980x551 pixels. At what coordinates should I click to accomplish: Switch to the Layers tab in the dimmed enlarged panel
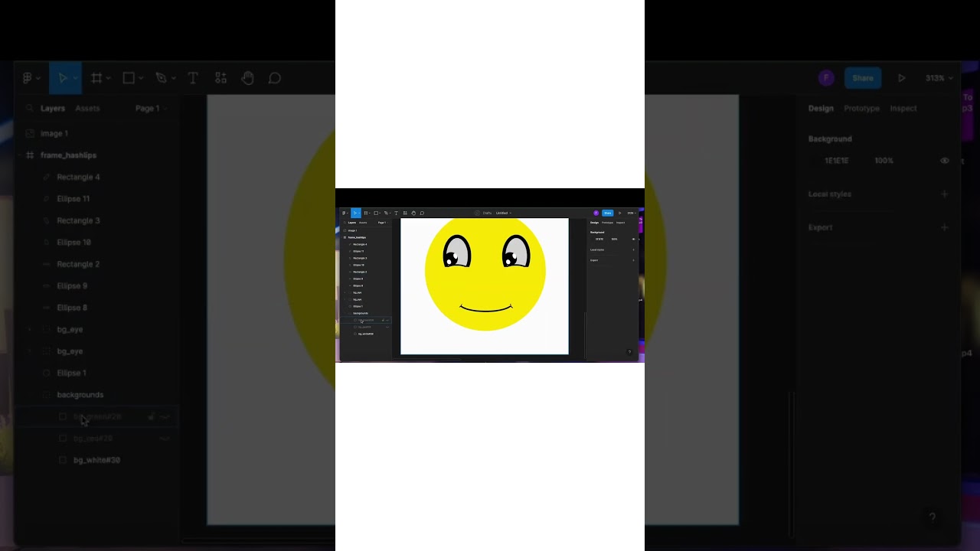coord(53,108)
